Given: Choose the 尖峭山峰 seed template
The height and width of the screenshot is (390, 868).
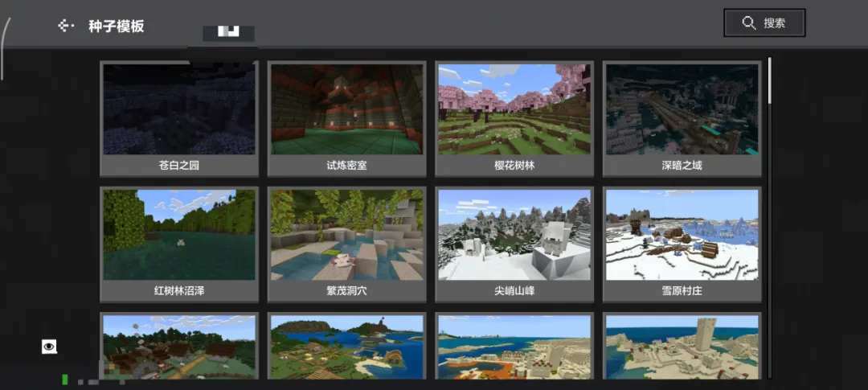Looking at the screenshot, I should [x=514, y=244].
